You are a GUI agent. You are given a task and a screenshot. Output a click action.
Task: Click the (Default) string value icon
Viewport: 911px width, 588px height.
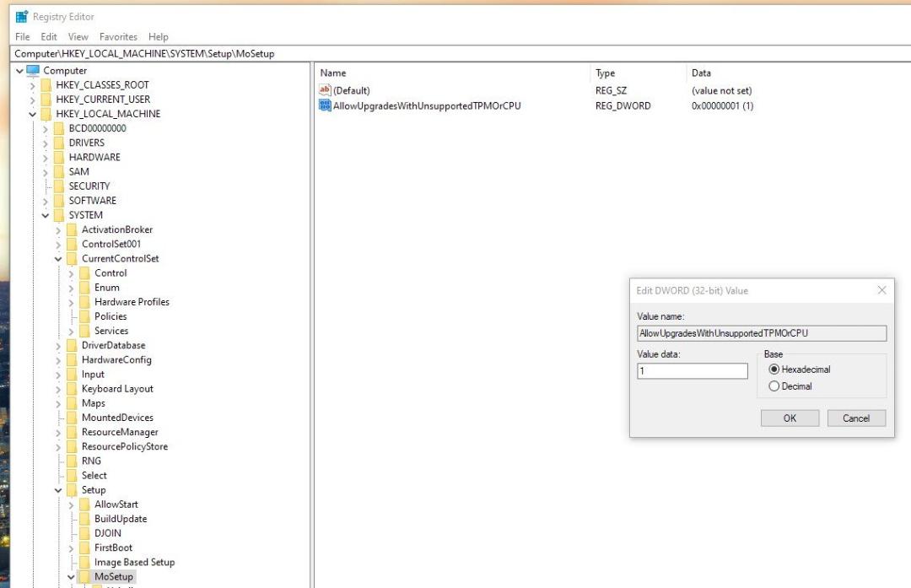[325, 90]
